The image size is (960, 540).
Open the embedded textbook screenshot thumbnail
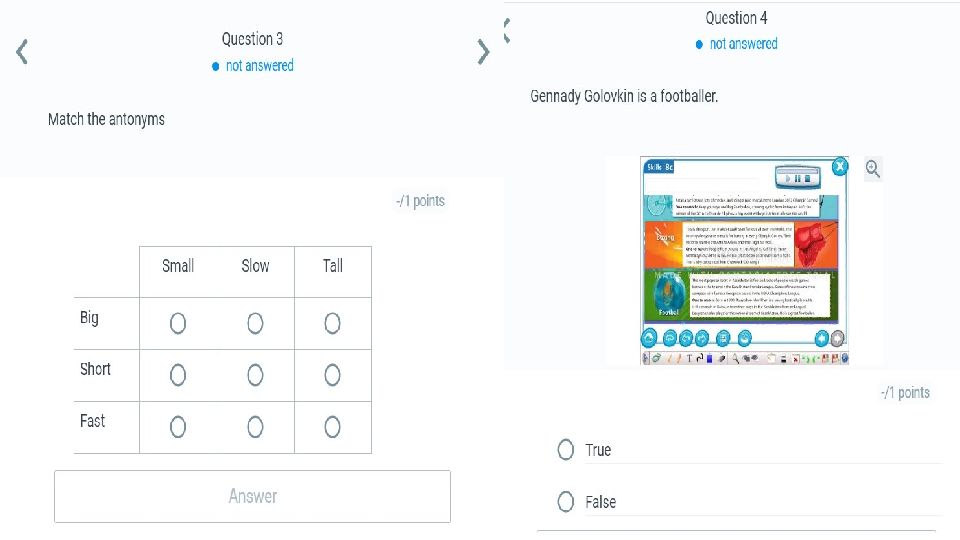pos(744,260)
